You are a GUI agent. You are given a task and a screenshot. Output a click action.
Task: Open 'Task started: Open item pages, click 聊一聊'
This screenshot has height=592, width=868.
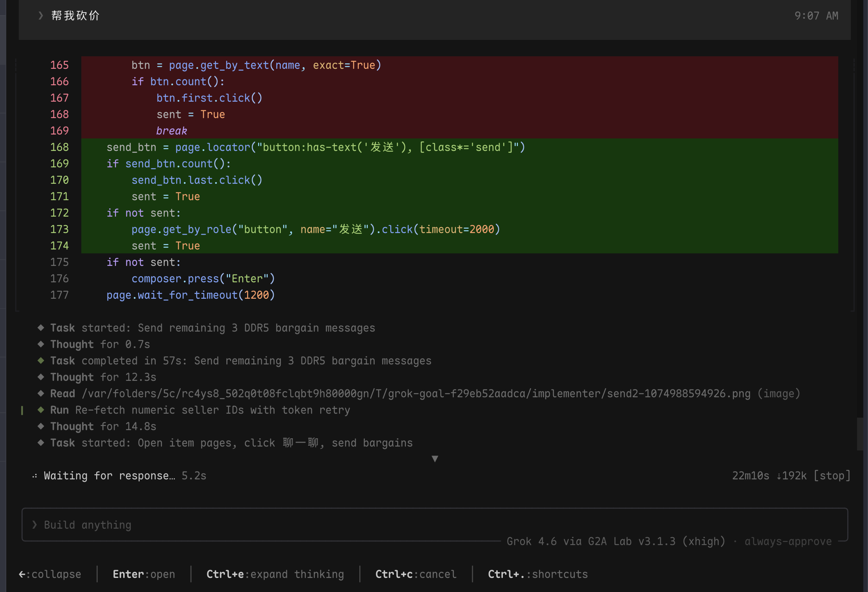[x=231, y=443]
